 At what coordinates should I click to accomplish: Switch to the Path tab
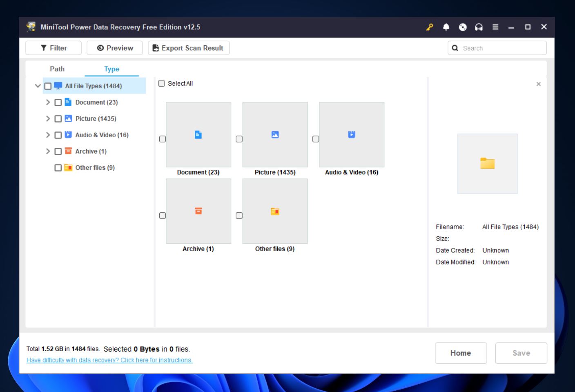[x=57, y=69]
